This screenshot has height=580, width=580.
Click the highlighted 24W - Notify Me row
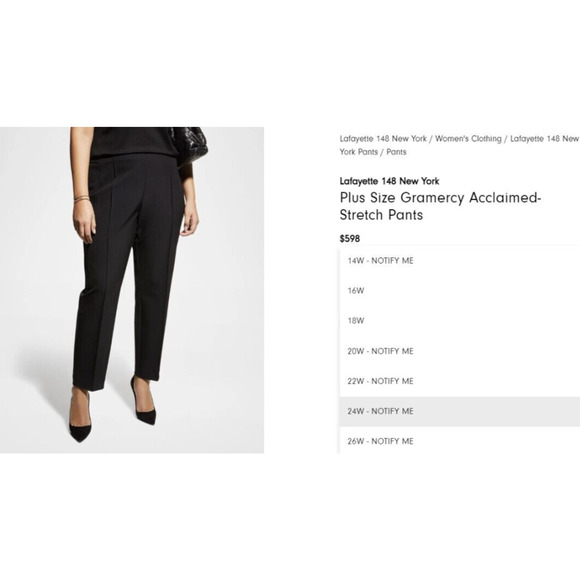coord(460,411)
